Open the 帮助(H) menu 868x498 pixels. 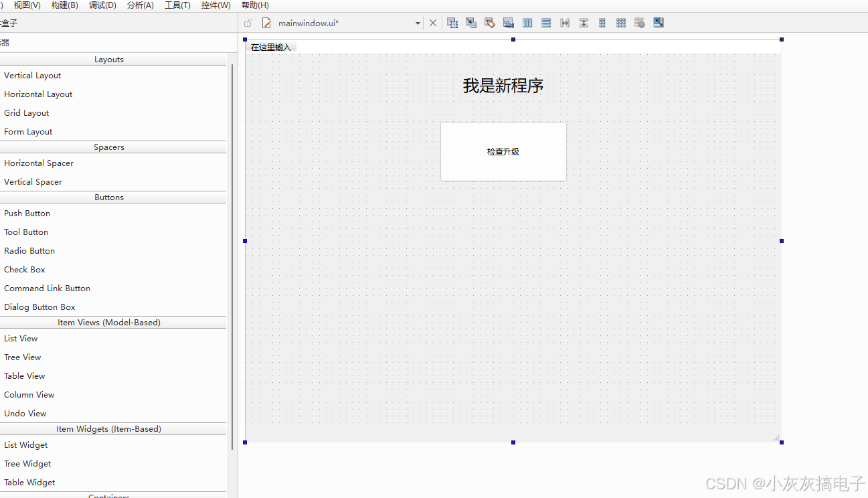(x=254, y=5)
